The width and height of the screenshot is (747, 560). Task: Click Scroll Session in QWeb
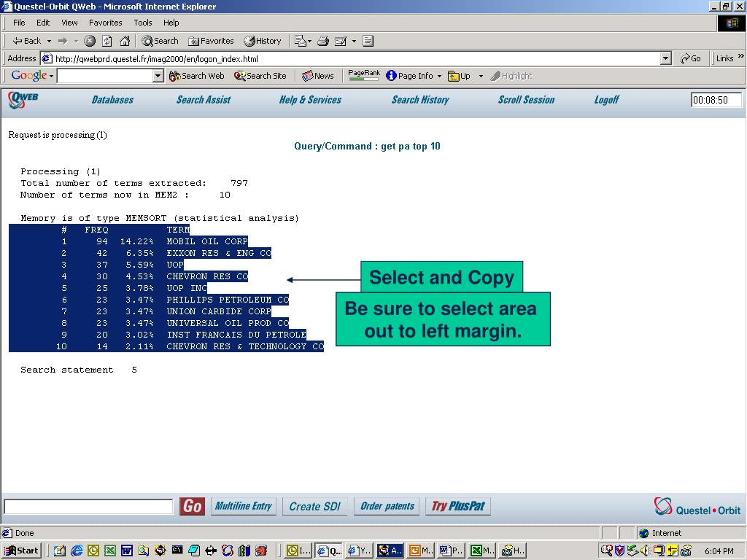point(527,100)
